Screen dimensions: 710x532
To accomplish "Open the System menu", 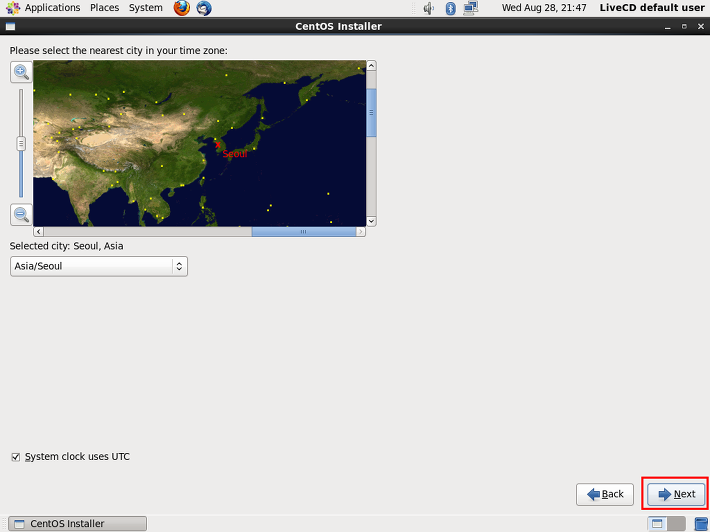I will (x=145, y=8).
